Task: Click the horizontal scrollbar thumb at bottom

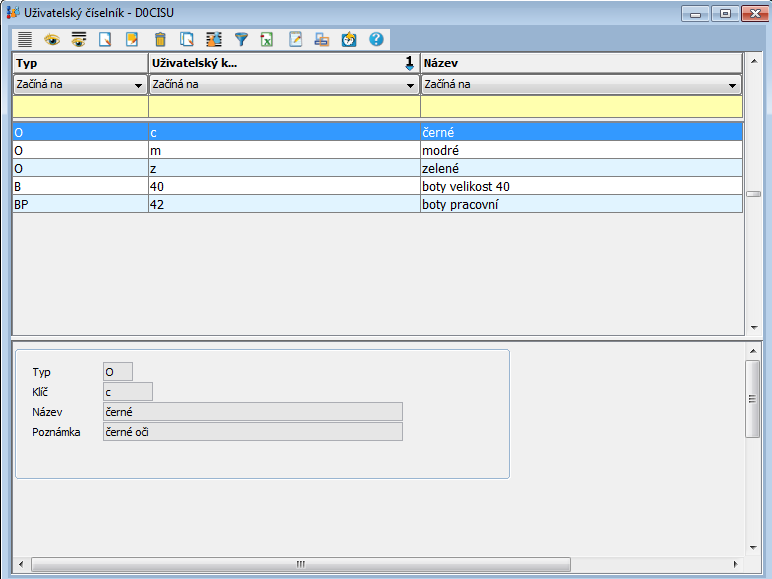Action: coord(300,564)
